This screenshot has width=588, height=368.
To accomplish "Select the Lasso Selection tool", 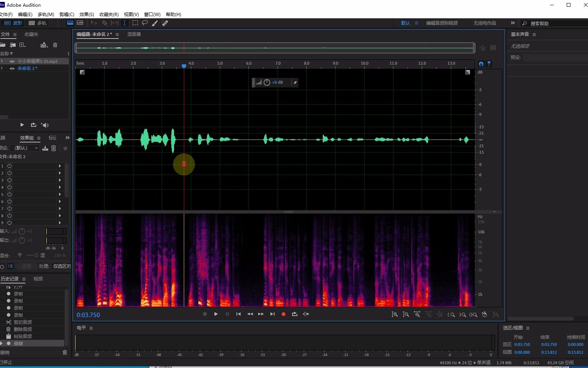I will [145, 23].
